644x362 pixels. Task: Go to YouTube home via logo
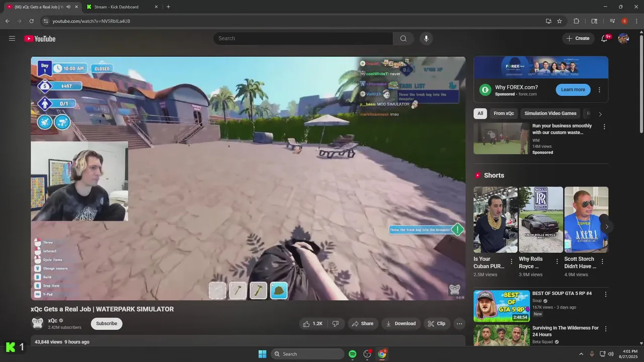[x=40, y=39]
